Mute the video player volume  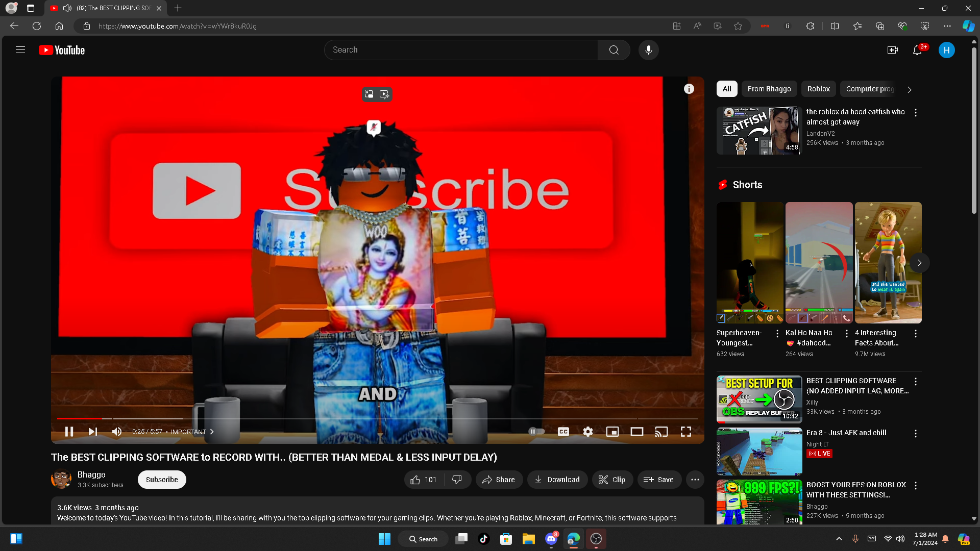117,432
